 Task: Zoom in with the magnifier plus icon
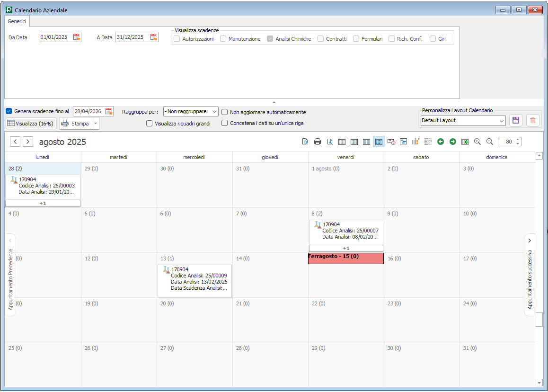tap(477, 142)
